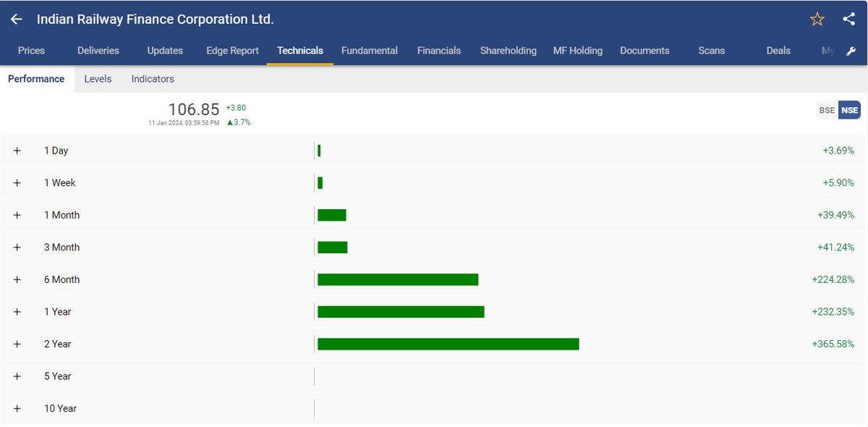Image resolution: width=868 pixels, height=427 pixels.
Task: Expand the 1 Year performance row
Action: point(17,312)
